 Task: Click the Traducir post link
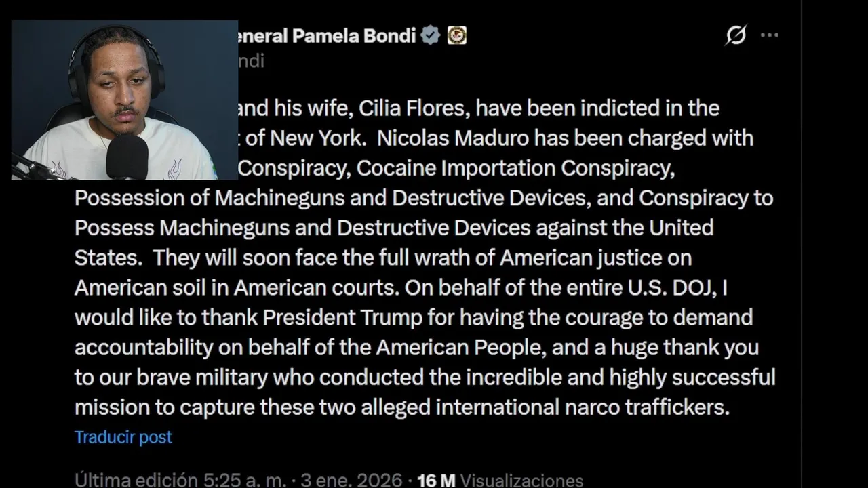pos(123,437)
